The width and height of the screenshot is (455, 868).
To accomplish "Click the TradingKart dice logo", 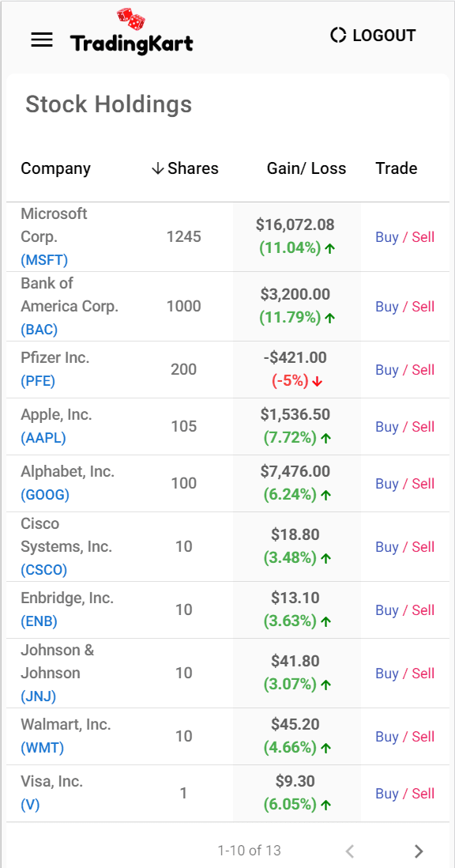I will (132, 20).
